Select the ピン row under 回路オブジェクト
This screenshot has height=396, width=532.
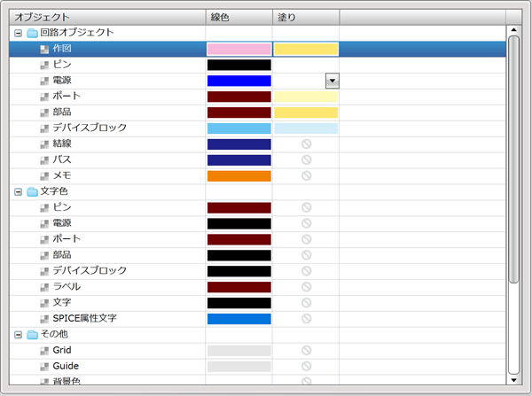[x=257, y=65]
